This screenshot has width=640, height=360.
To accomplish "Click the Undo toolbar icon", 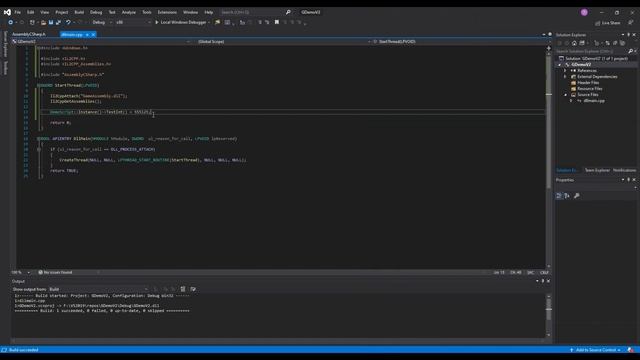I will pos(68,22).
